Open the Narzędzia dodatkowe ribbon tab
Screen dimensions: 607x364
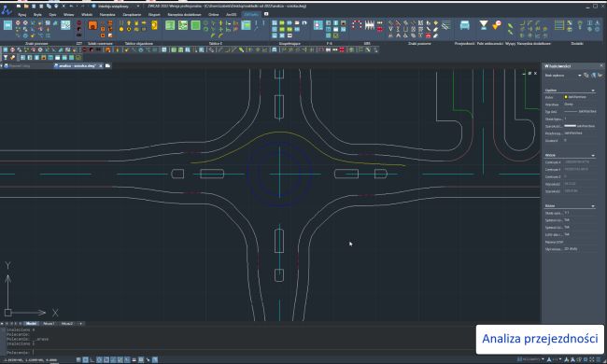tap(184, 15)
